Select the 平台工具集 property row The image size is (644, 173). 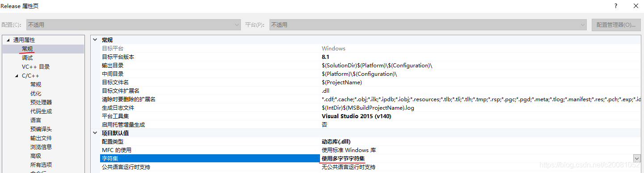(x=370, y=116)
